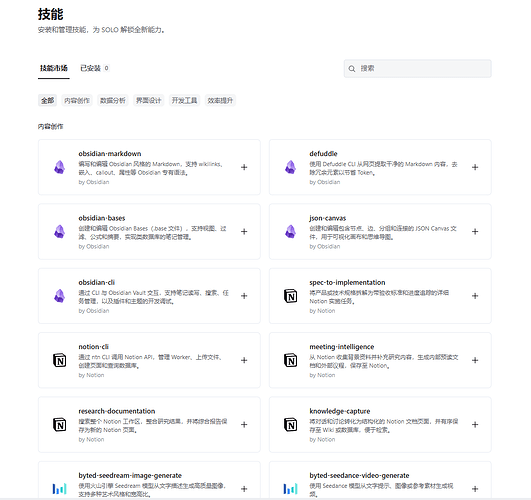531x500 pixels.
Task: Install obsidian-bases using the plus icon
Action: tap(244, 231)
